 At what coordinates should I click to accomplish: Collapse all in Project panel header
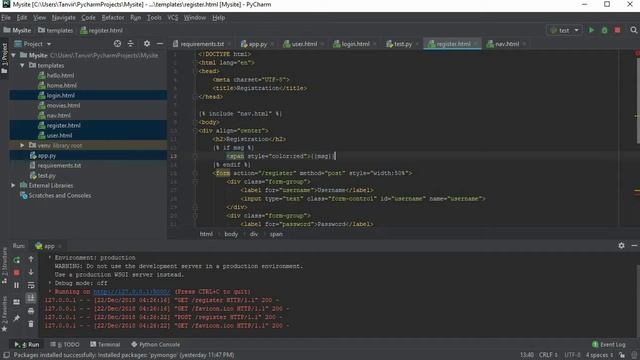[131, 44]
